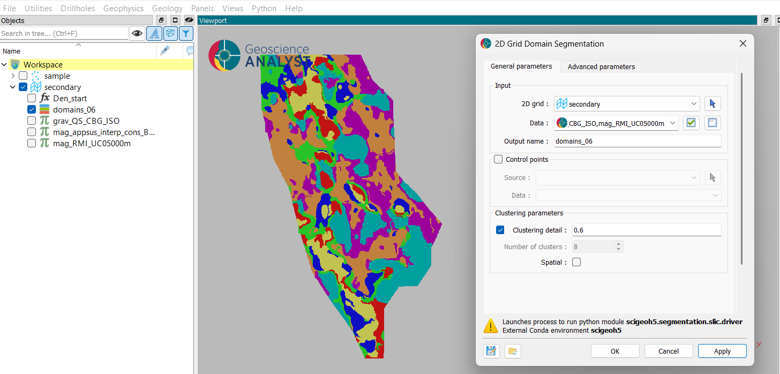Enable the Den_start data checkbox

click(x=31, y=98)
